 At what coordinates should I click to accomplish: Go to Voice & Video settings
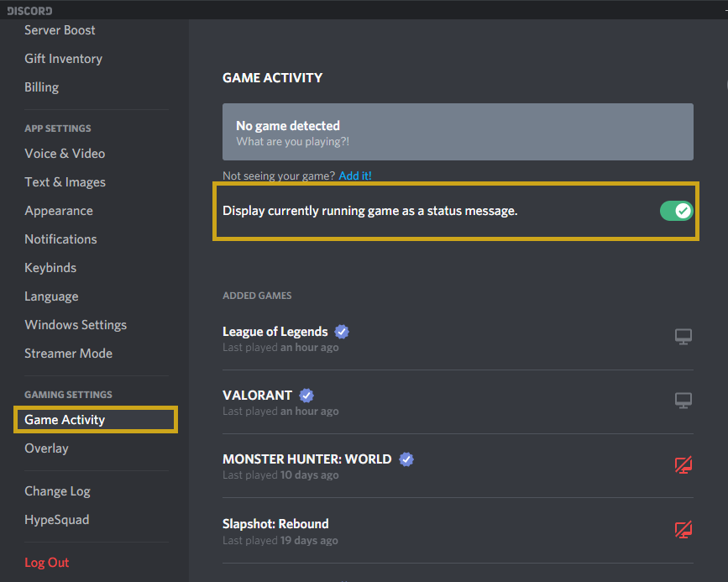coord(65,154)
